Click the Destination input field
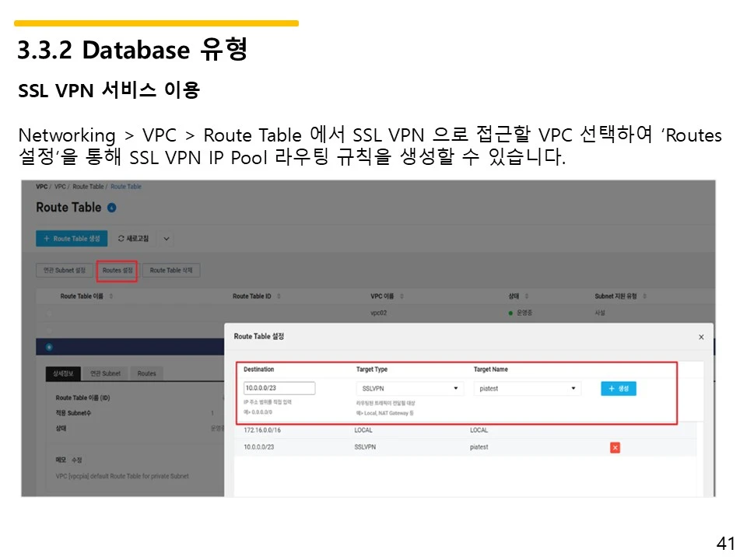This screenshot has width=747, height=560. pyautogui.click(x=279, y=388)
